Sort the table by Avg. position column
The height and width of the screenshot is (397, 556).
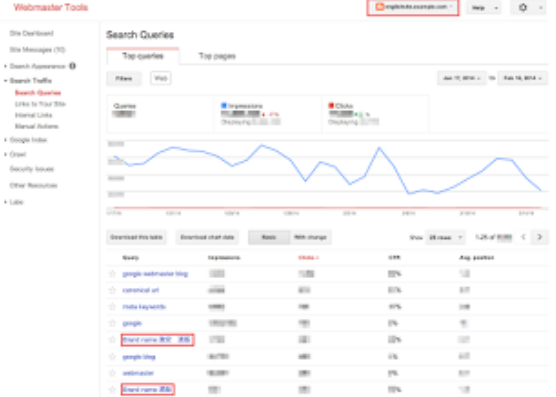(476, 257)
